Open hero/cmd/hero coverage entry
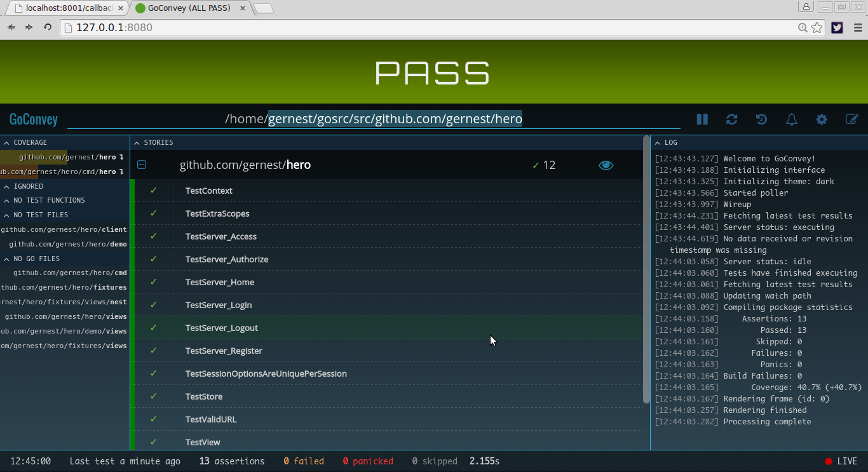 64,172
